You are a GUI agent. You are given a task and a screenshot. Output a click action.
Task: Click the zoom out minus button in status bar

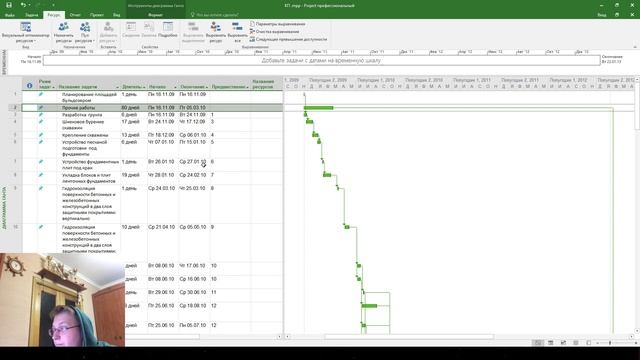point(597,343)
